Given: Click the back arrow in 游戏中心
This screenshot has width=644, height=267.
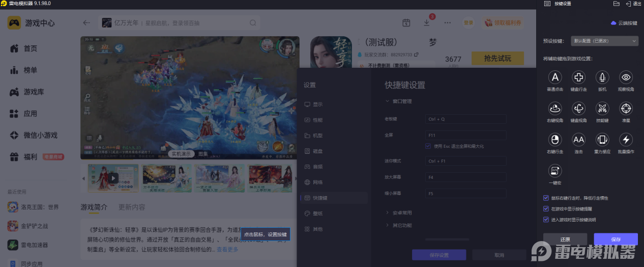Looking at the screenshot, I should pos(86,23).
